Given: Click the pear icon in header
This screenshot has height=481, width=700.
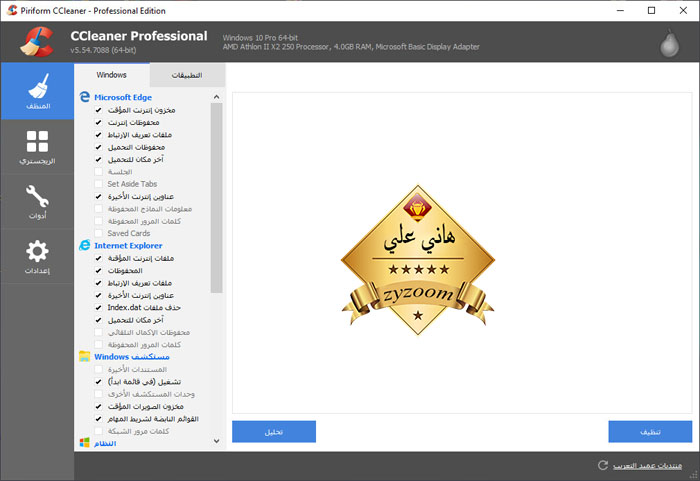Looking at the screenshot, I should 670,43.
